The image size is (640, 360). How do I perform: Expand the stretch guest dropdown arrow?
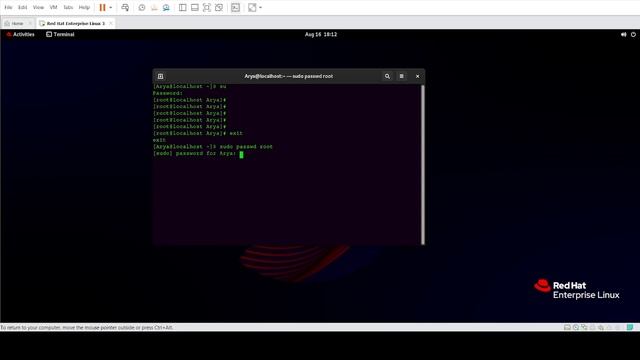[260, 7]
